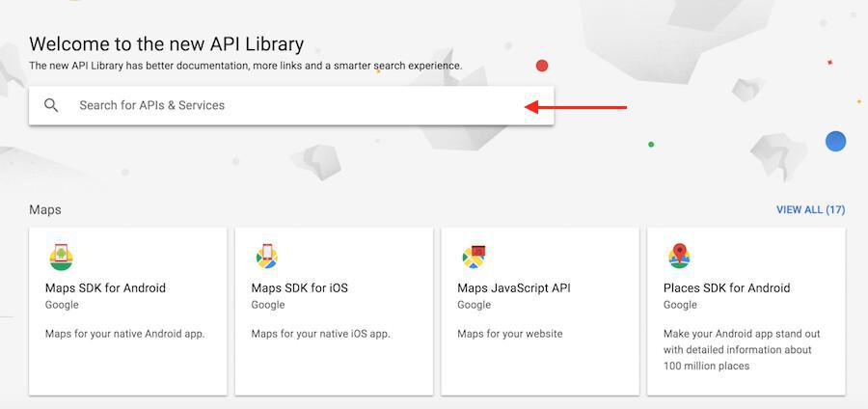868x409 pixels.
Task: Open the Maps SDK for Android title
Action: (105, 287)
